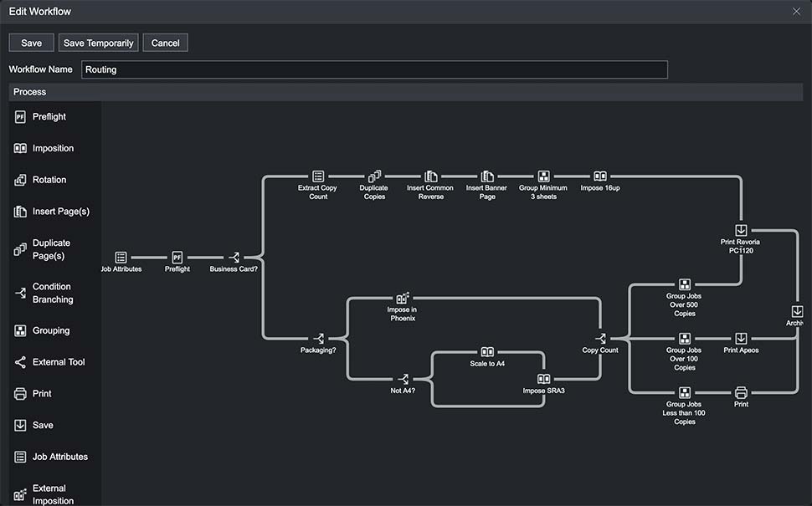Click the Print node in workflow canvas

coord(741,393)
